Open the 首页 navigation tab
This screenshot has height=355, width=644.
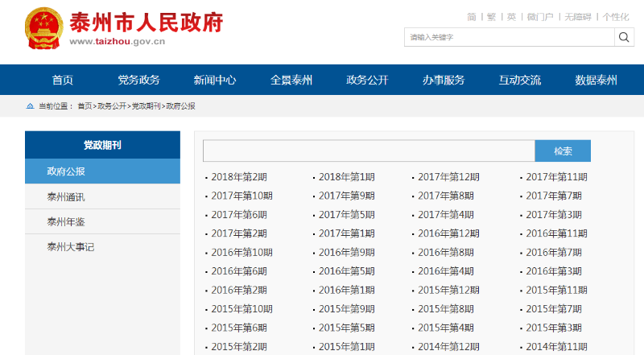tap(63, 80)
